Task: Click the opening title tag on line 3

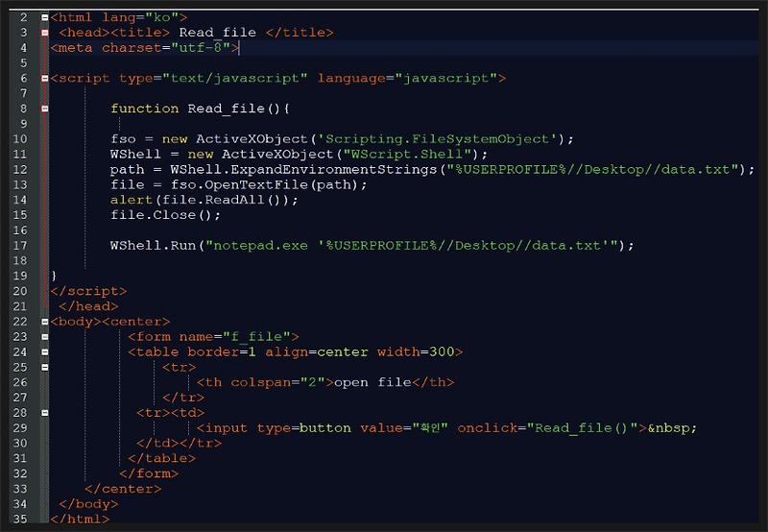Action: click(x=140, y=33)
